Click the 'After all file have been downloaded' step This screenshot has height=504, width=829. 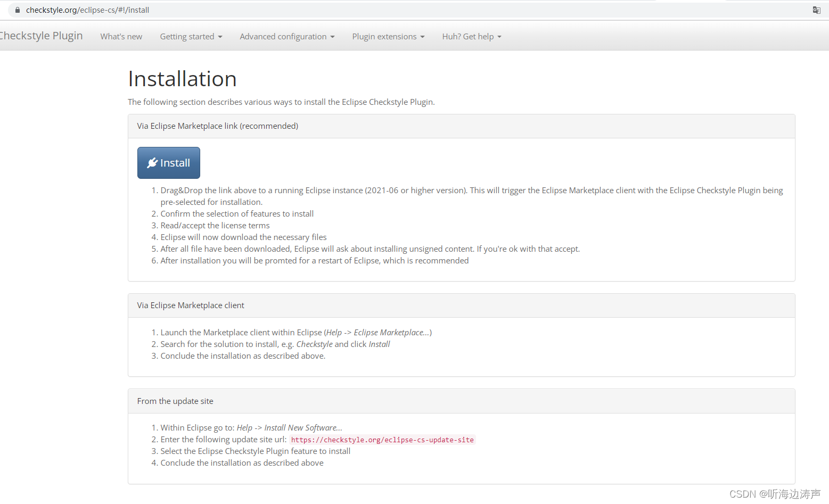point(370,249)
